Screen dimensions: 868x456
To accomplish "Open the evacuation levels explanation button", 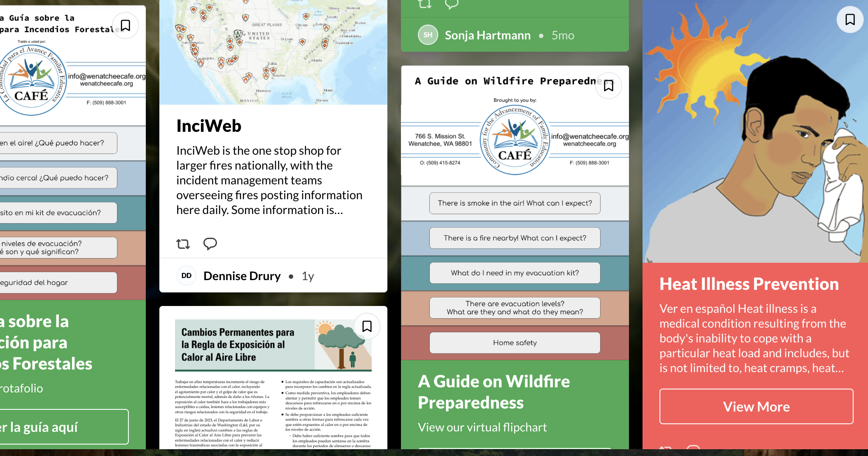I will pos(515,308).
